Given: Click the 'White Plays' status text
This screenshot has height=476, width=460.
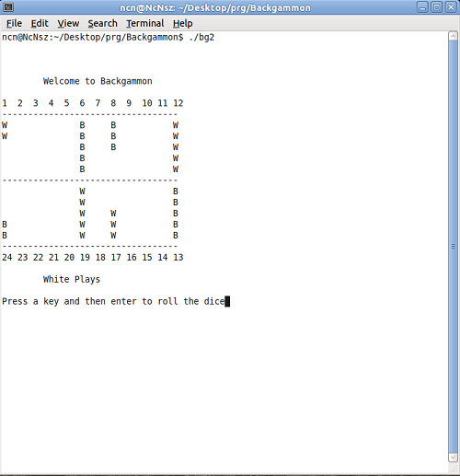Looking at the screenshot, I should pos(72,279).
